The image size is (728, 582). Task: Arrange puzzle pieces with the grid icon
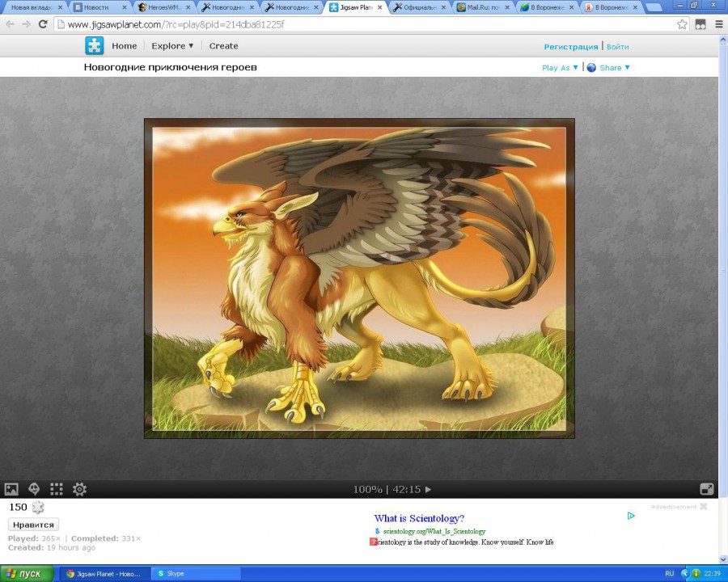pyautogui.click(x=57, y=489)
